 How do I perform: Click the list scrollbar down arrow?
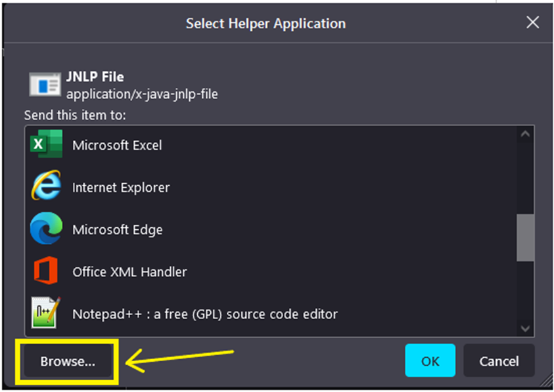click(525, 328)
